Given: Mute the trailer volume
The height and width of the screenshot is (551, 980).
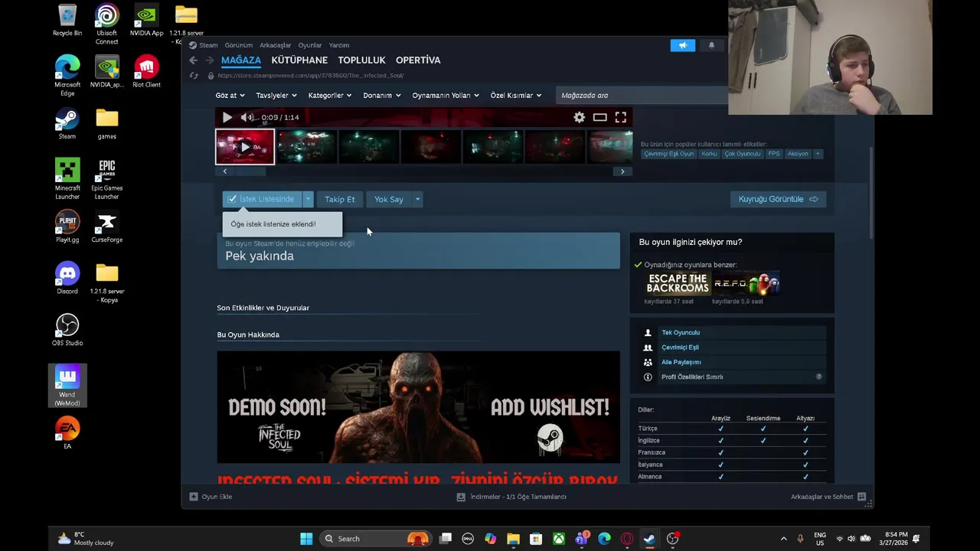Looking at the screenshot, I should (x=247, y=117).
